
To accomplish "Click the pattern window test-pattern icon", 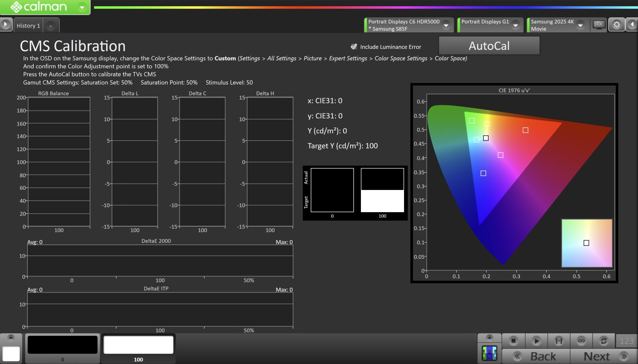I will [x=489, y=353].
